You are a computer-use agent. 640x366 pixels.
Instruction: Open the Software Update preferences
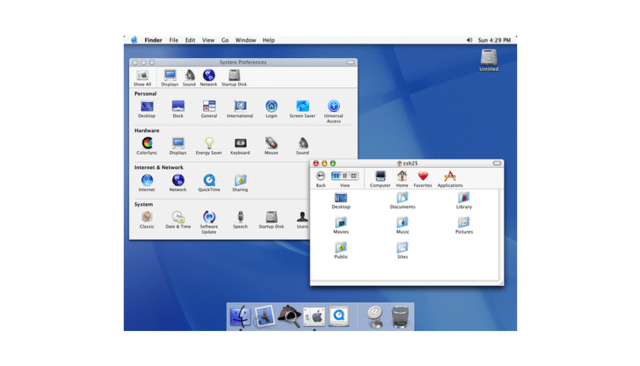pos(209,222)
